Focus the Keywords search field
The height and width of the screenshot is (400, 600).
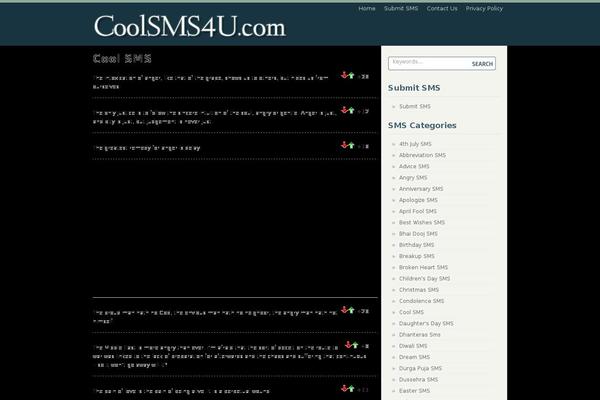tap(429, 63)
